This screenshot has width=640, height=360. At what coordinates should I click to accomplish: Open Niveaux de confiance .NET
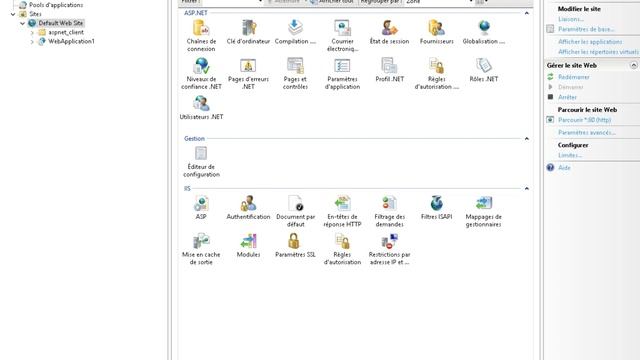pyautogui.click(x=201, y=73)
